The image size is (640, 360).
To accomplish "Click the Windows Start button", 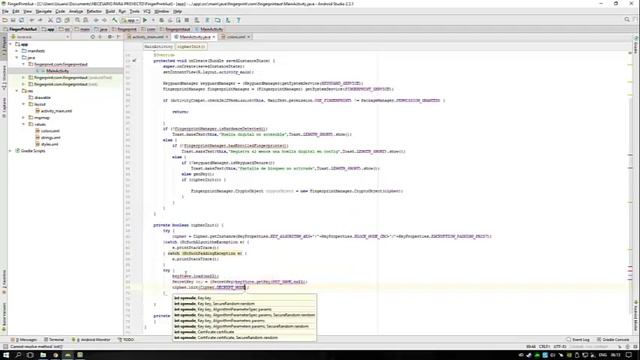I will point(6,355).
